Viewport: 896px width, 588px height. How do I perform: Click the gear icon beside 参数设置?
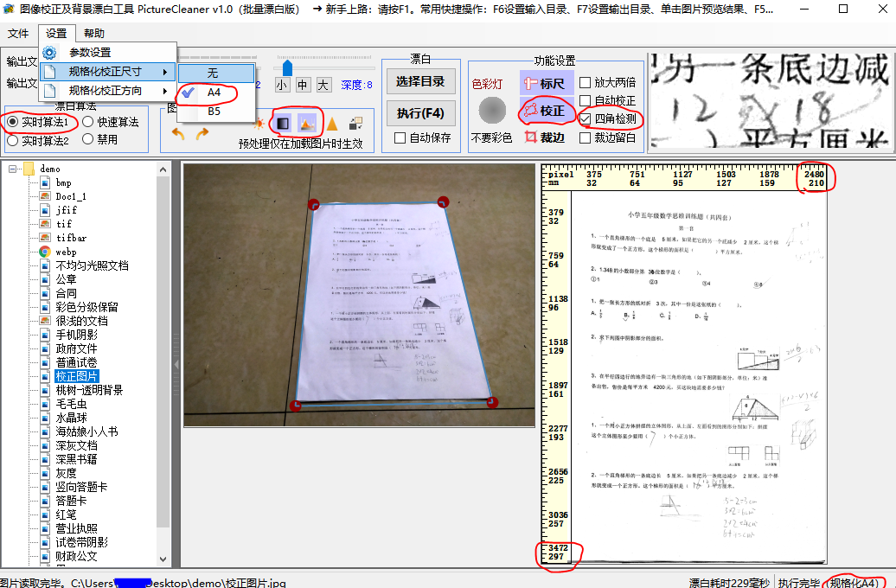coord(49,53)
